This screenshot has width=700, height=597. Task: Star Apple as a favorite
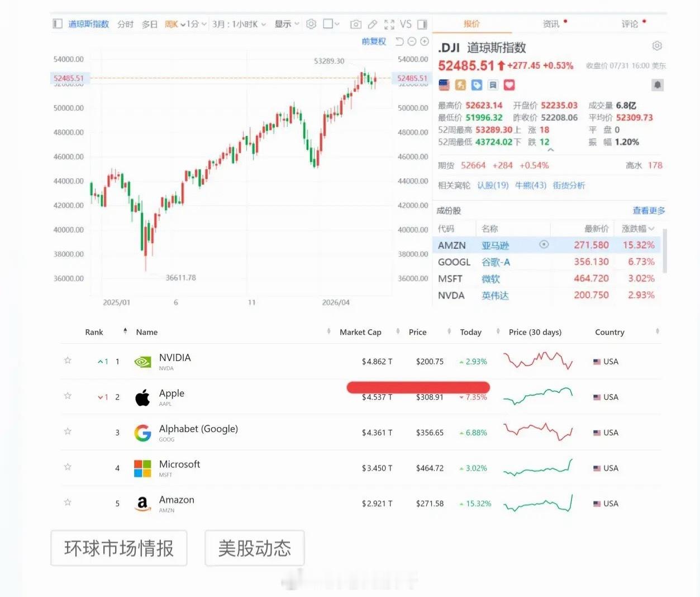coord(68,396)
